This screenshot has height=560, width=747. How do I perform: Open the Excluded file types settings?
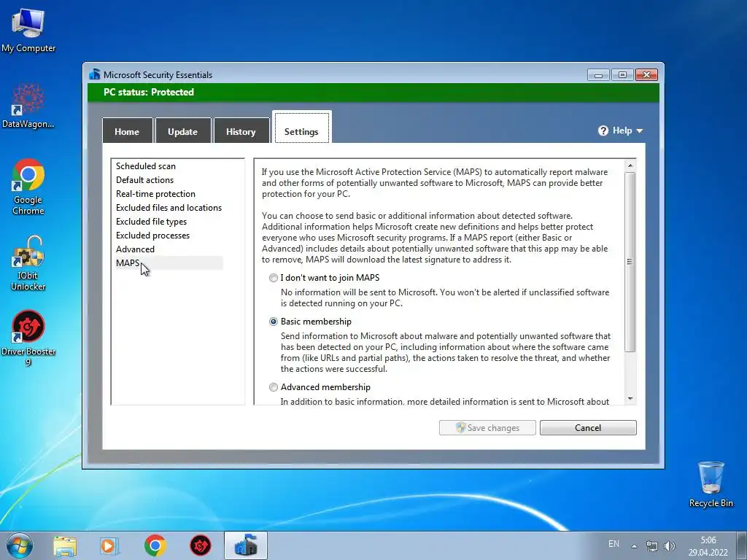(x=152, y=222)
